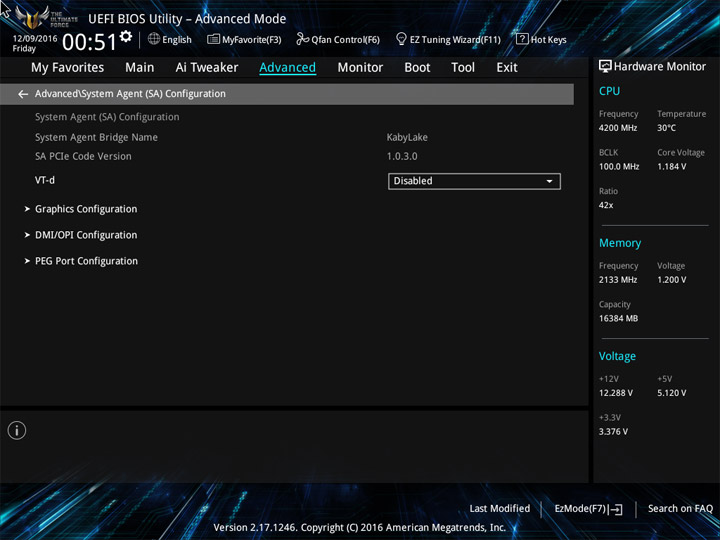This screenshot has width=720, height=540.
Task: Open MyFavorite(F3) list icon
Action: pyautogui.click(x=213, y=39)
